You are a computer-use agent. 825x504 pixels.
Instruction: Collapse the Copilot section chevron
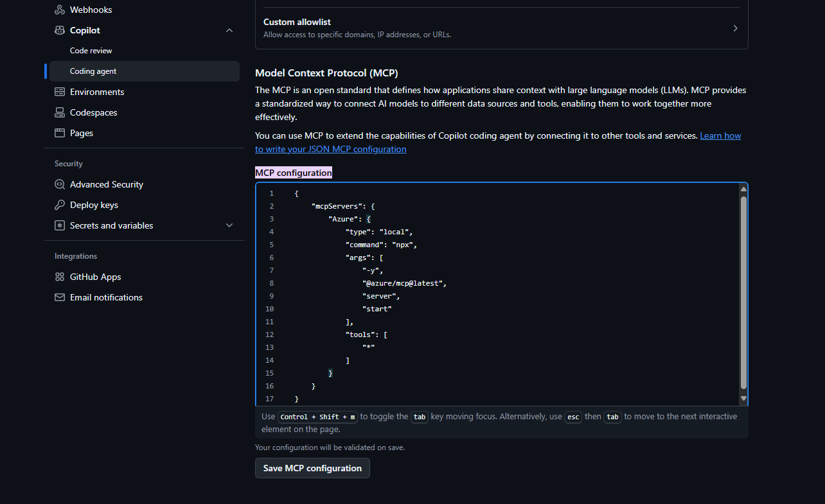(229, 30)
